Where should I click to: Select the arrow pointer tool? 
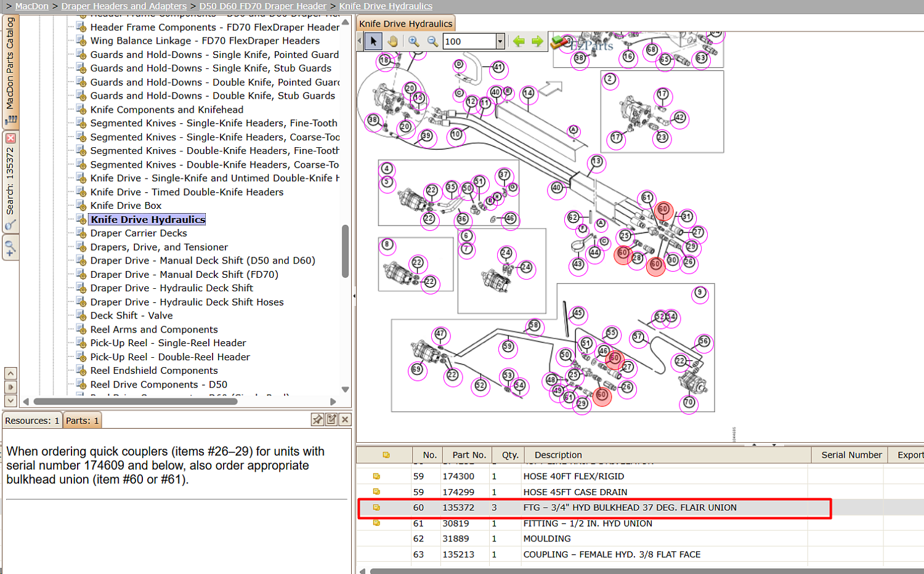[373, 41]
